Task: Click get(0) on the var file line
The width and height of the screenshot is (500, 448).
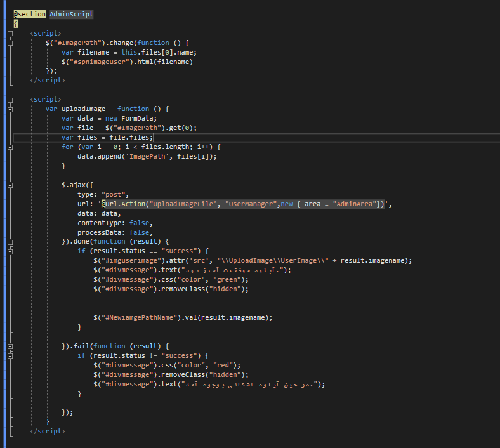Action: pyautogui.click(x=181, y=128)
